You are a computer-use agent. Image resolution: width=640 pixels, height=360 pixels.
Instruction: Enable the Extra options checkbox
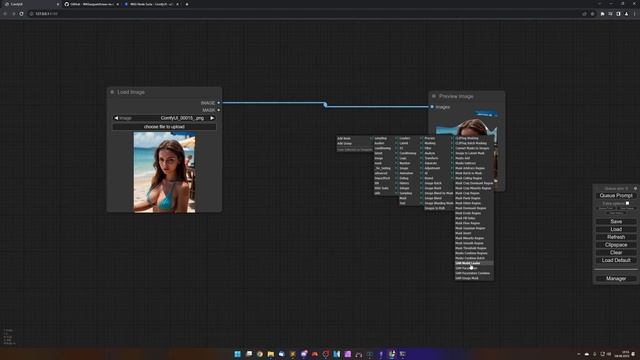pos(627,203)
